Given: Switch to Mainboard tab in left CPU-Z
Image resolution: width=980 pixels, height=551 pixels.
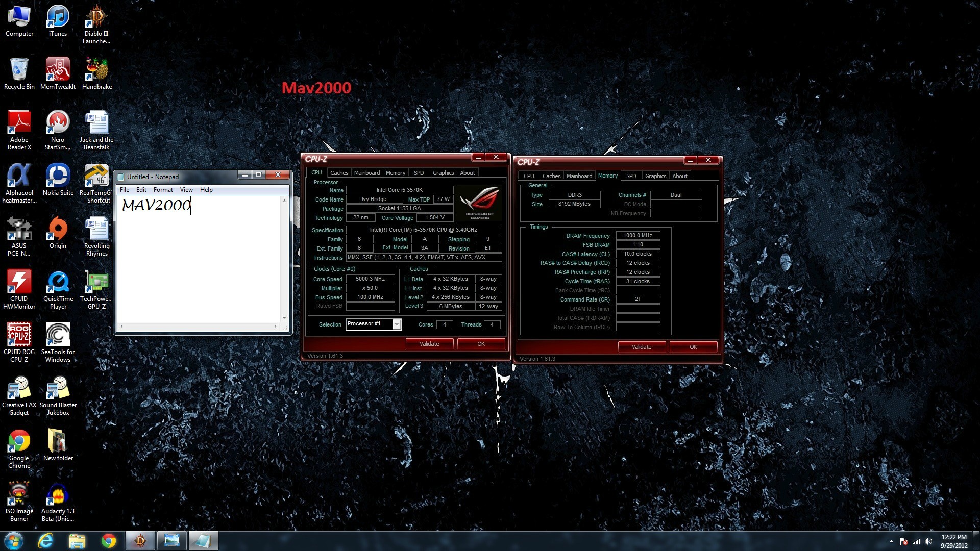Looking at the screenshot, I should click(x=367, y=173).
